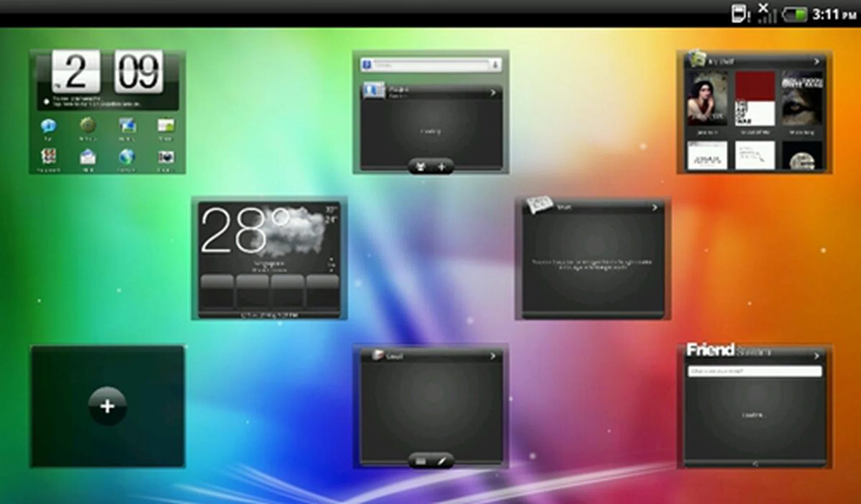Tap the compose pencil icon in the Gmail panel
This screenshot has width=861, height=504.
coord(442,461)
